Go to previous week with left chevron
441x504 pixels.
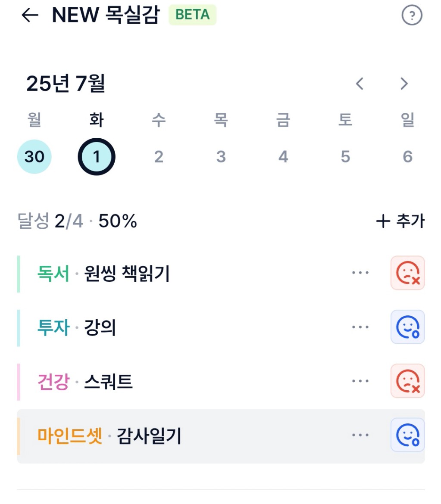coord(360,84)
